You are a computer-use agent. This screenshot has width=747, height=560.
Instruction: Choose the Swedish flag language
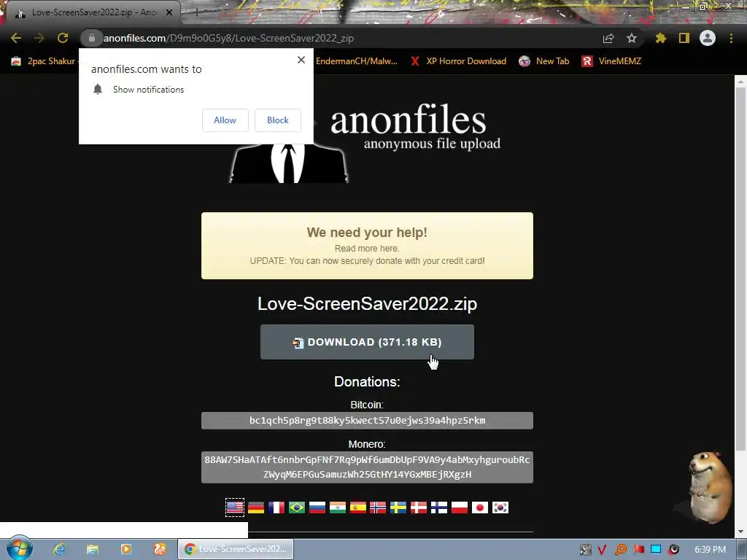point(398,507)
